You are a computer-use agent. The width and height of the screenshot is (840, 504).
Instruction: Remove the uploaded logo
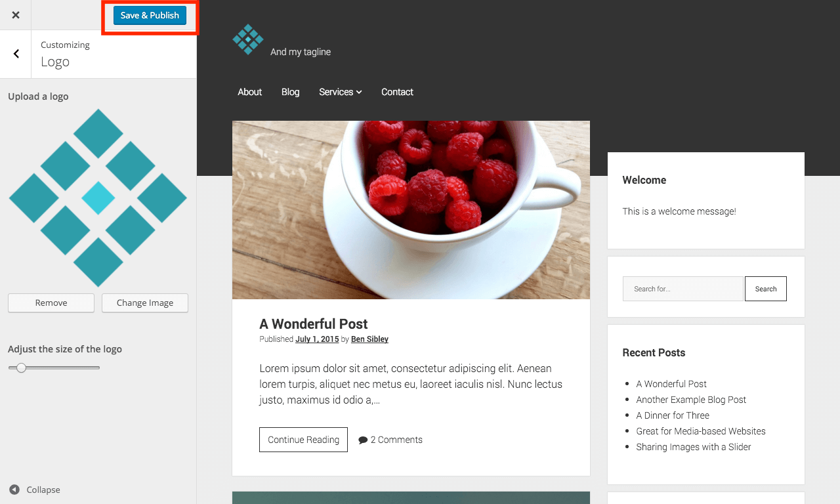coord(51,303)
